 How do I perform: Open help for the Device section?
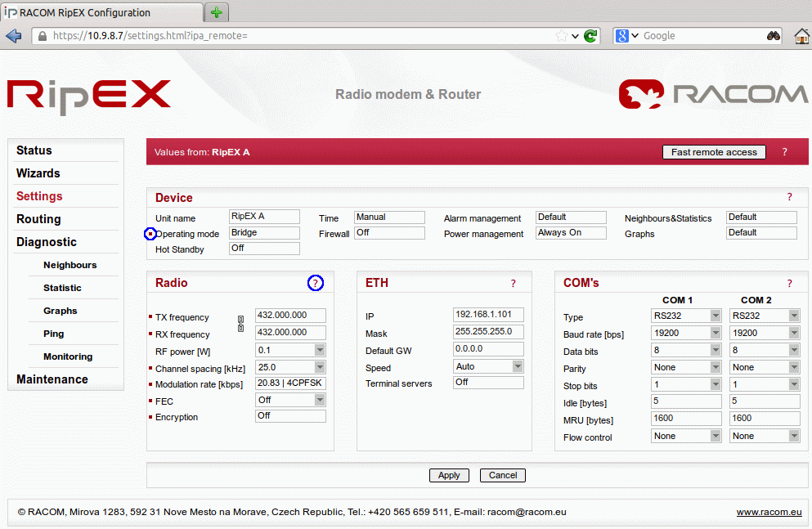[789, 197]
